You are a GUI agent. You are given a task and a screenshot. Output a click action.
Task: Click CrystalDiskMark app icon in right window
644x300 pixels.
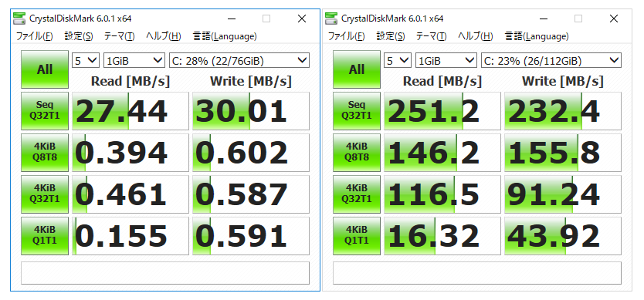(x=331, y=19)
